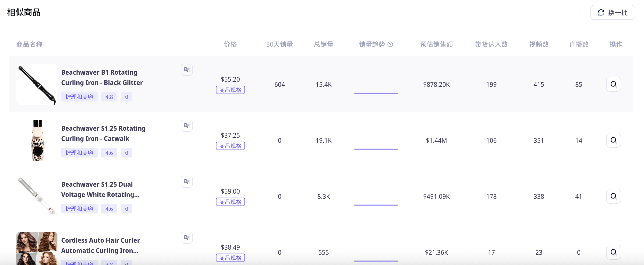Click the 销量趋势 help question icon
The width and height of the screenshot is (644, 265).
[x=390, y=45]
